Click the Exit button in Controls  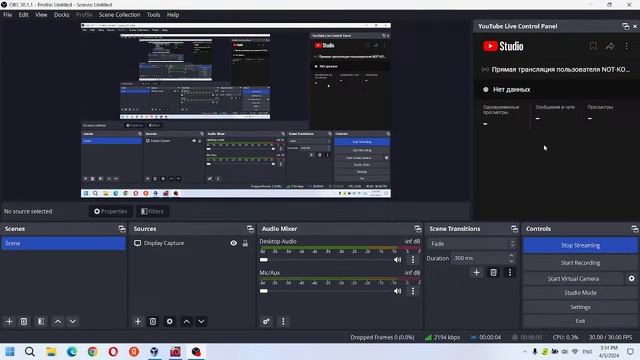click(580, 321)
